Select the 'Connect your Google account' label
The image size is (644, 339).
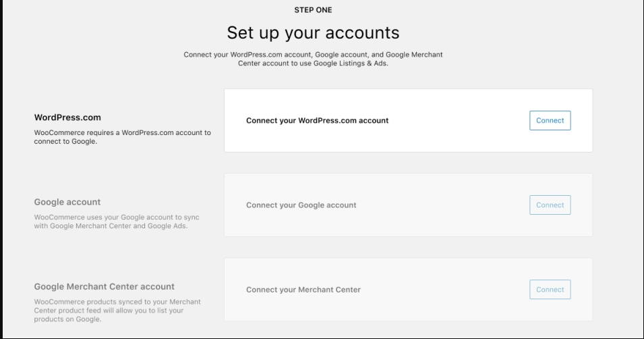(x=301, y=205)
